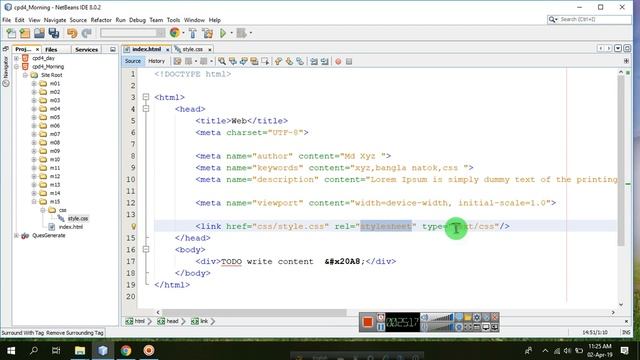Viewport: 640px width, 360px height.
Task: Click the Redo toolbar icon
Action: coord(87,33)
